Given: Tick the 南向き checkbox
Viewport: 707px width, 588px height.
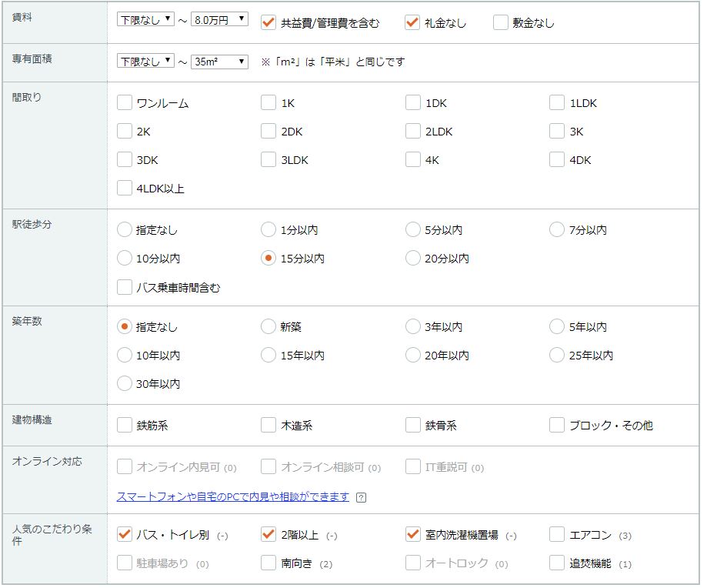Looking at the screenshot, I should pos(268,563).
